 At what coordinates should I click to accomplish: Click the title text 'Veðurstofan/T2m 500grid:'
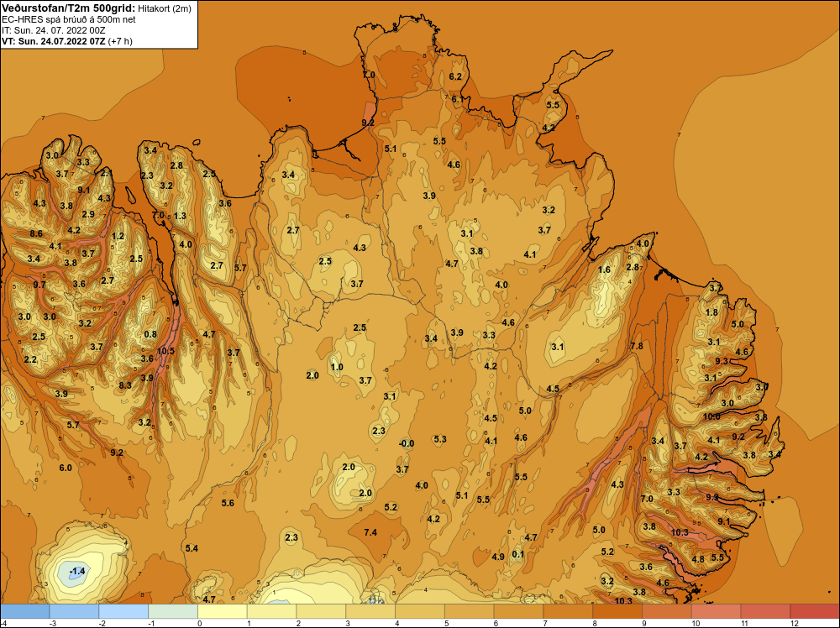(68, 8)
